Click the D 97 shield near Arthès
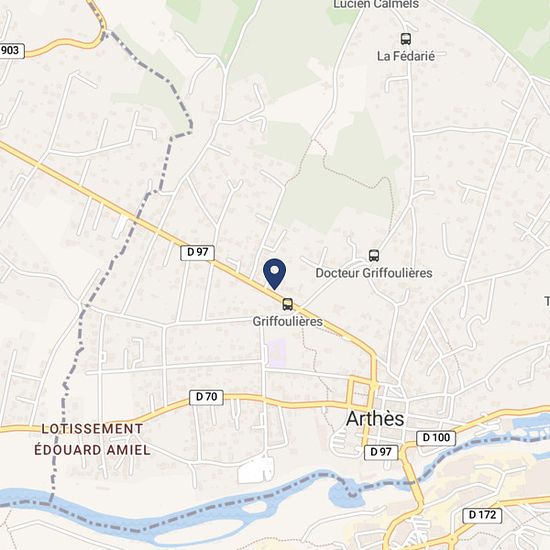550x550 pixels. [381, 452]
